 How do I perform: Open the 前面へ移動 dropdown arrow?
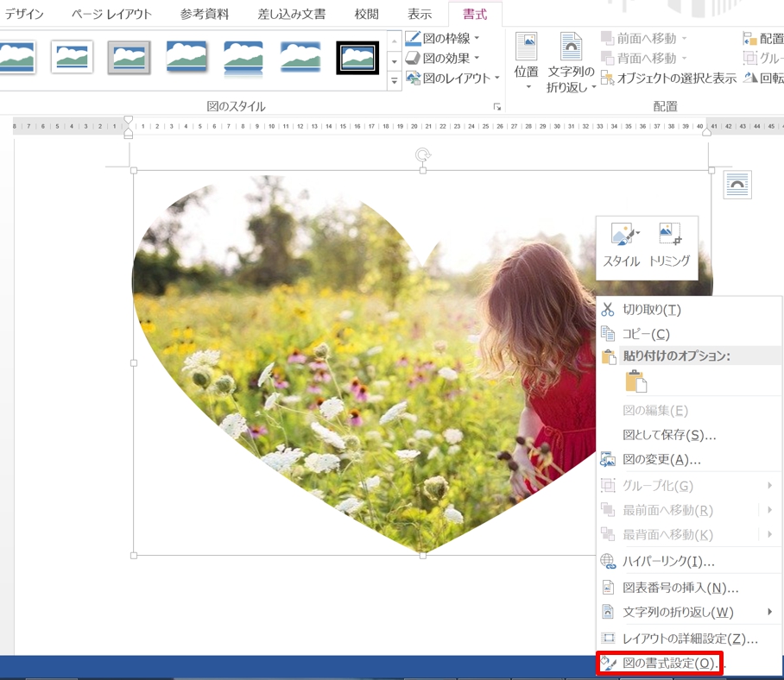coord(684,38)
